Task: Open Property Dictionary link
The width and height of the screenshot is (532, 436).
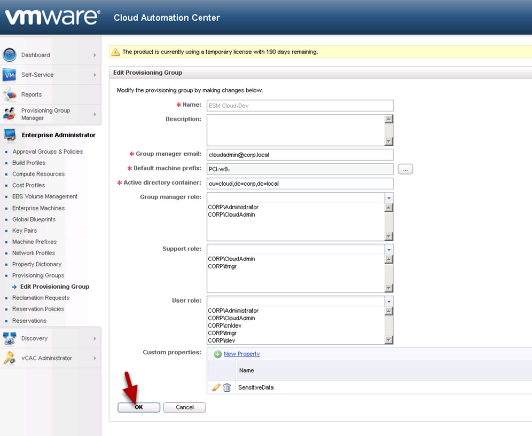Action: click(x=37, y=264)
